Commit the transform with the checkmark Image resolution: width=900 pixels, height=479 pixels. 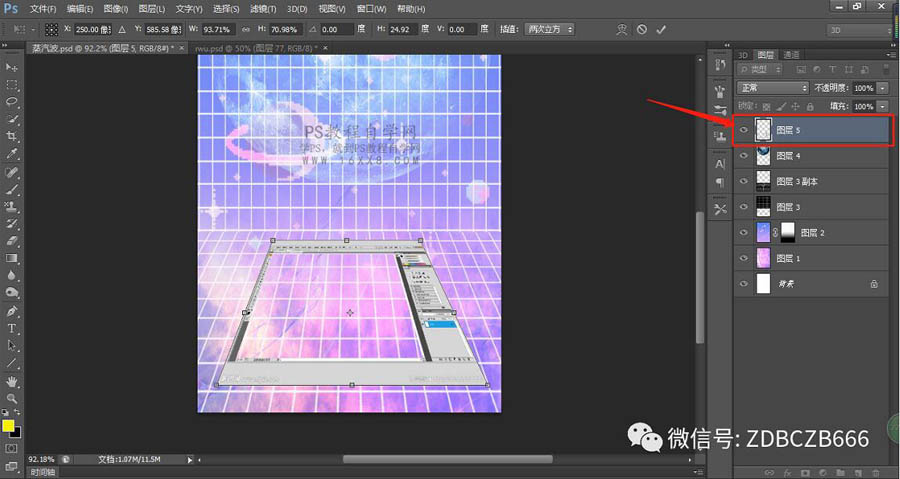point(661,30)
